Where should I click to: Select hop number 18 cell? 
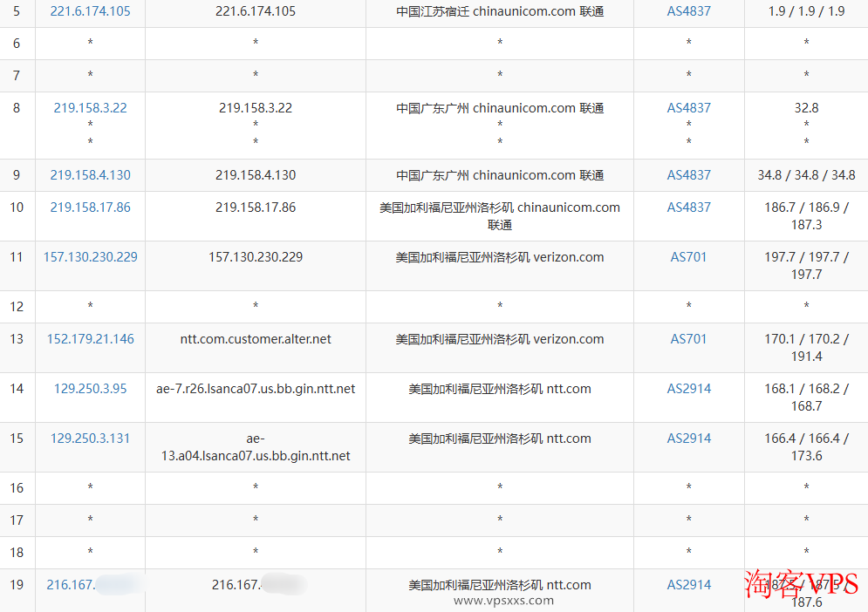(17, 553)
